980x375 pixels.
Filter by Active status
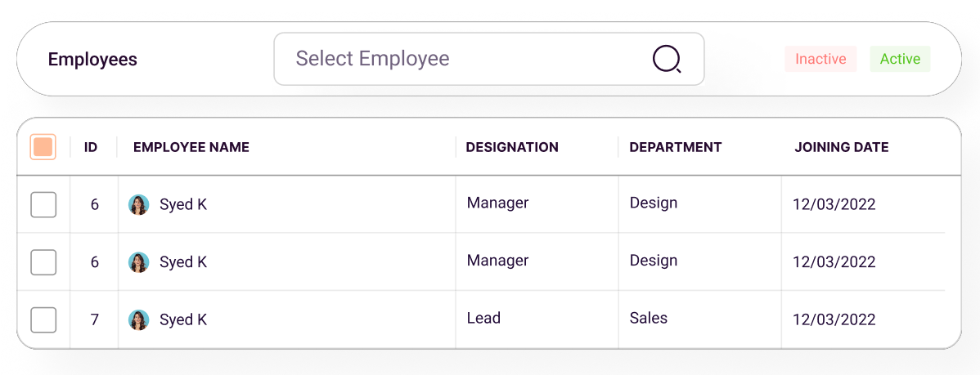point(900,59)
